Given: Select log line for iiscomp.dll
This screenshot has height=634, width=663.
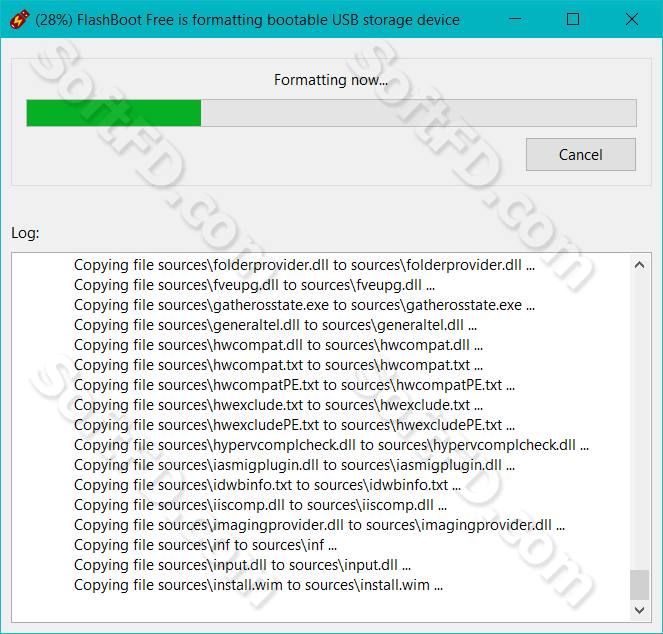Looking at the screenshot, I should (260, 505).
